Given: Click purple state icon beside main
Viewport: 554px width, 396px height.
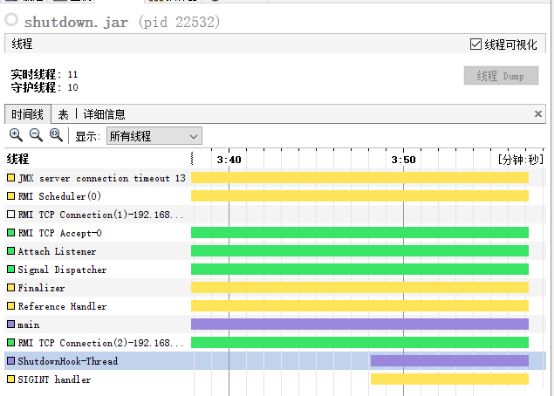Looking at the screenshot, I should click(x=11, y=324).
